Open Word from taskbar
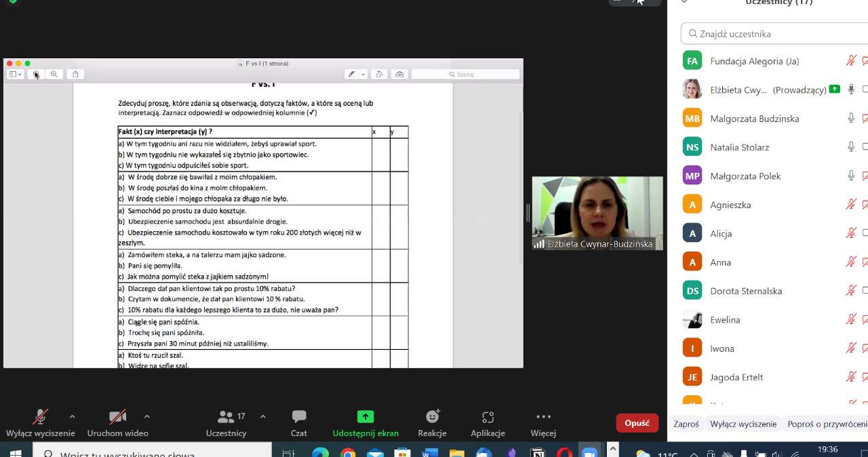This screenshot has width=868, height=457. (x=429, y=453)
